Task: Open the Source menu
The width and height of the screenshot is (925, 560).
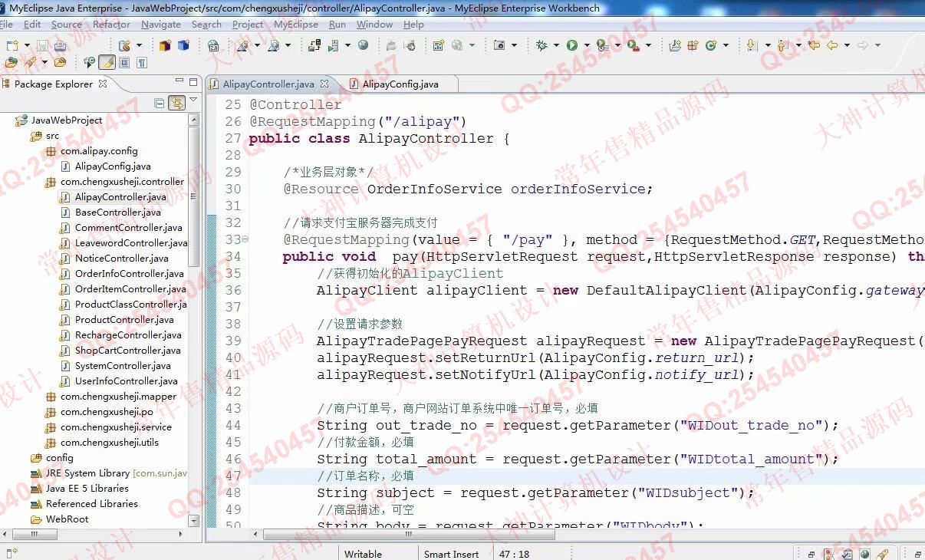Action: 67,25
